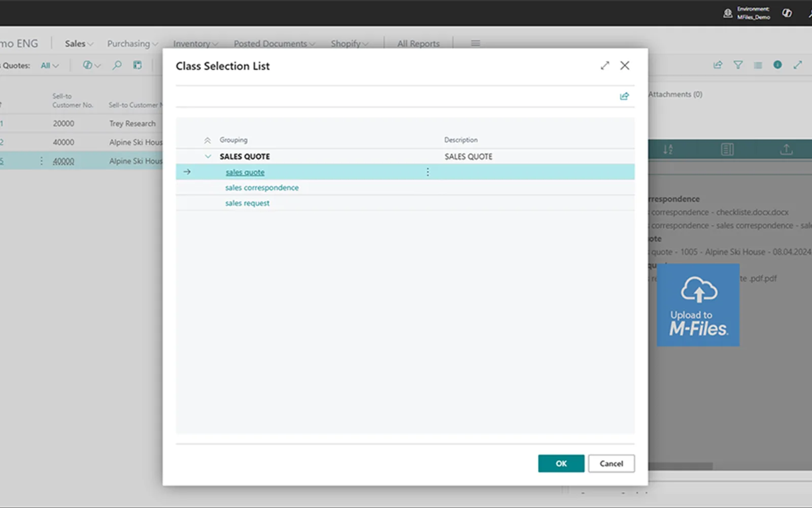Confirm the selection with OK
The width and height of the screenshot is (812, 508).
click(561, 463)
